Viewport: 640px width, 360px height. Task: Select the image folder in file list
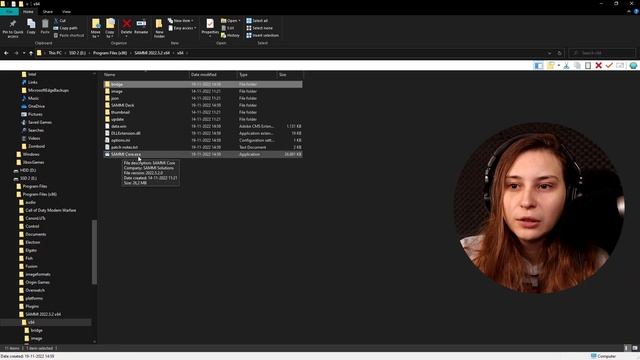[x=203, y=91]
